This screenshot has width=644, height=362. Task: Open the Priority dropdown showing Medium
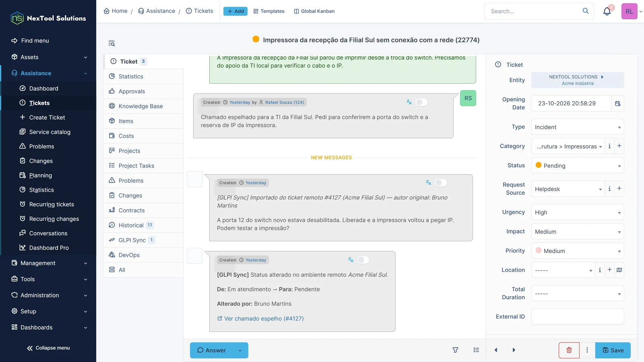pos(578,251)
